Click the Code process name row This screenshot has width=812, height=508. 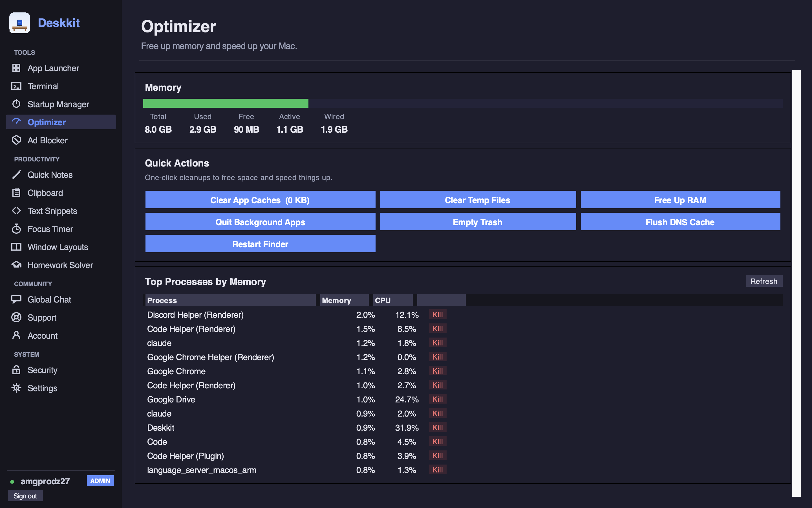tap(157, 442)
